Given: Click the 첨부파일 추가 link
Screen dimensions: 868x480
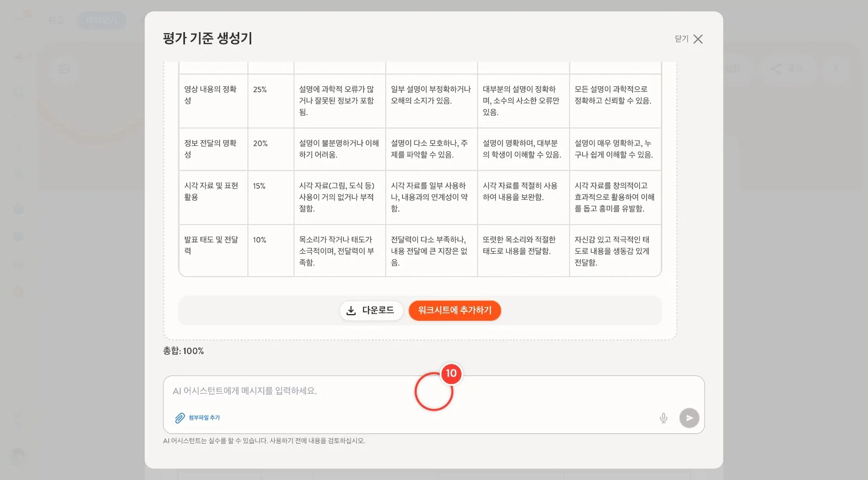Looking at the screenshot, I should coord(204,418).
